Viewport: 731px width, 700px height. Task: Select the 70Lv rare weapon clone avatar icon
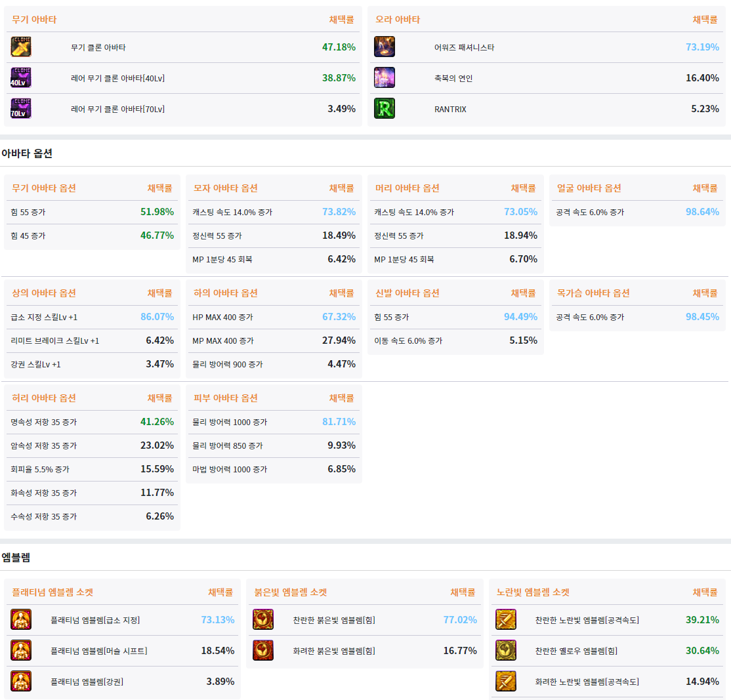click(x=21, y=109)
